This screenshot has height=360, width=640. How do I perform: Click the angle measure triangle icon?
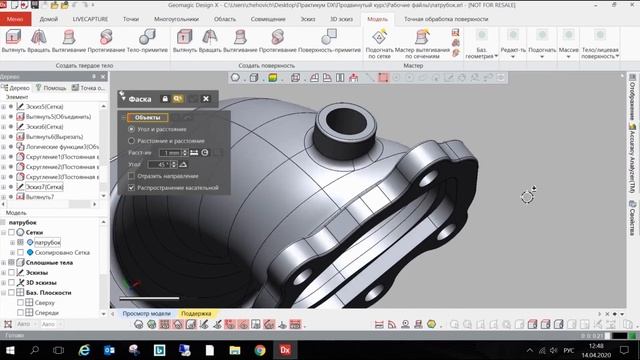tap(183, 164)
